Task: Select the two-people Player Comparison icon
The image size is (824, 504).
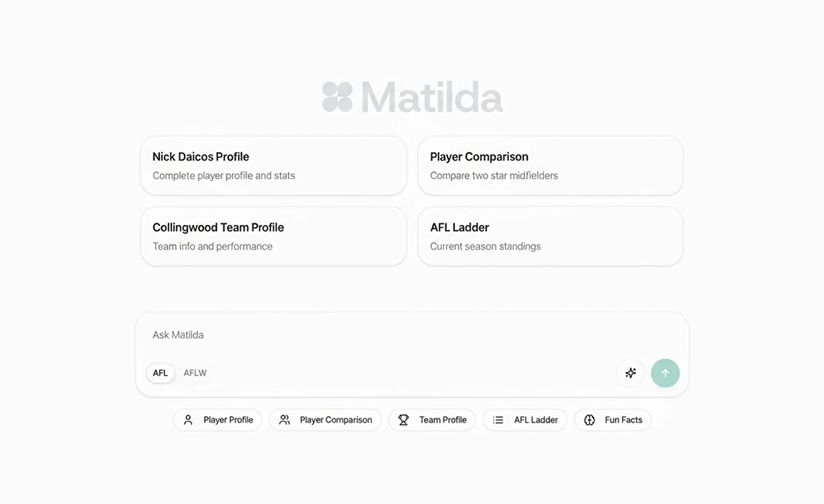Action: tap(285, 420)
